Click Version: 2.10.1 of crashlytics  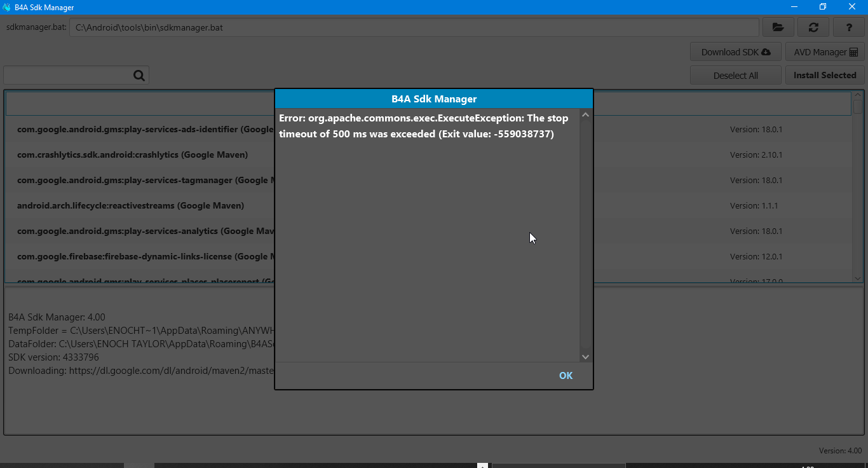756,155
